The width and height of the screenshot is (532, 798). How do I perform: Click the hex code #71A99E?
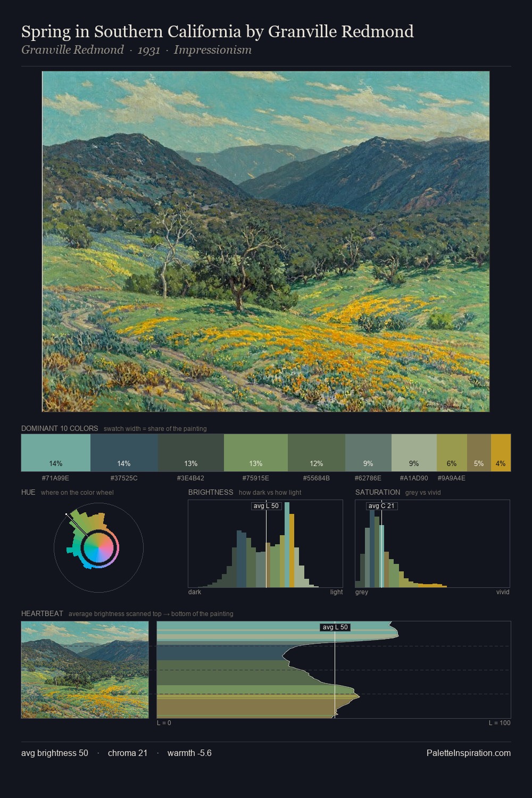point(55,478)
